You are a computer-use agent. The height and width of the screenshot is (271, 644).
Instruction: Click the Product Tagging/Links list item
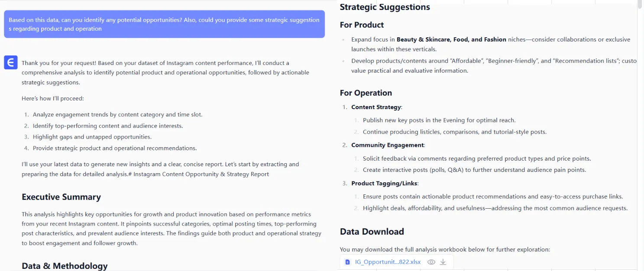[385, 183]
